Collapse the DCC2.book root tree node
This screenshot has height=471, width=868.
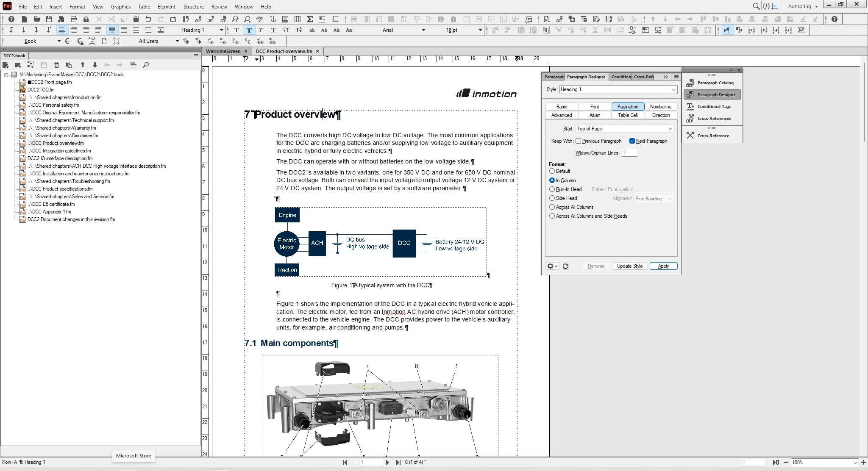pos(6,75)
